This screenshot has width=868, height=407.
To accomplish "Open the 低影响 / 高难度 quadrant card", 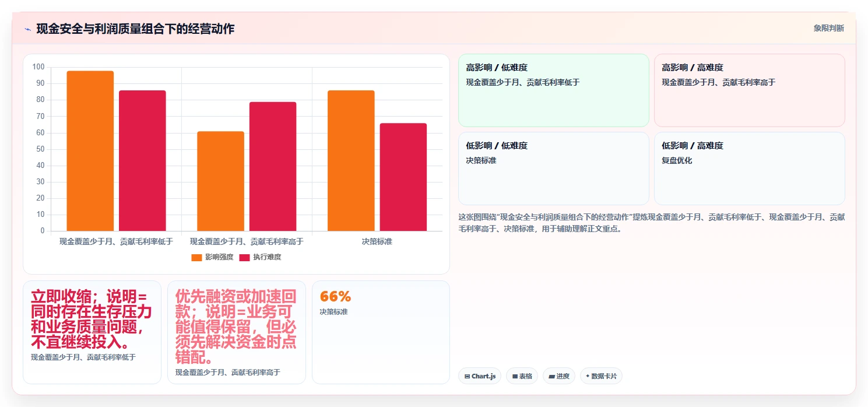I will click(x=749, y=169).
